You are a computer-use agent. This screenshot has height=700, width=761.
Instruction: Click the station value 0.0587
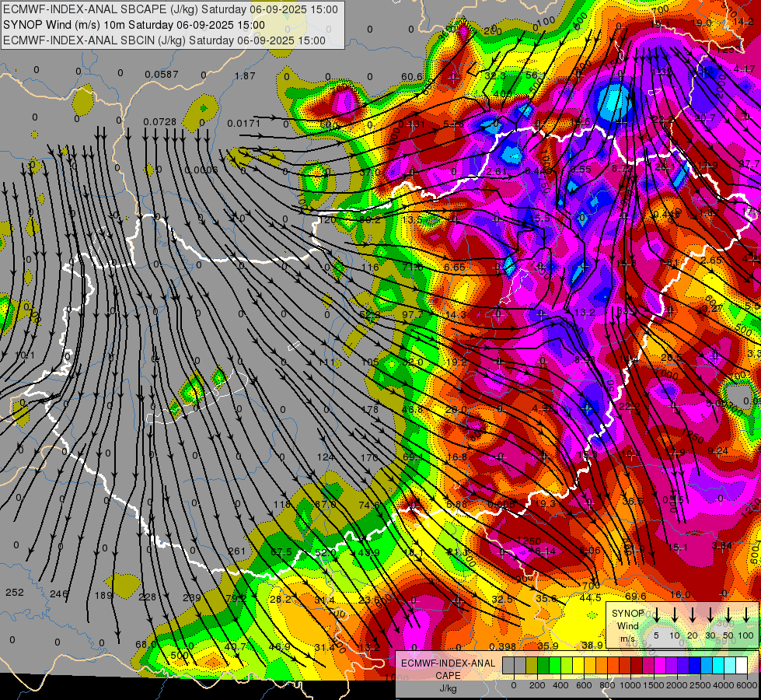162,75
